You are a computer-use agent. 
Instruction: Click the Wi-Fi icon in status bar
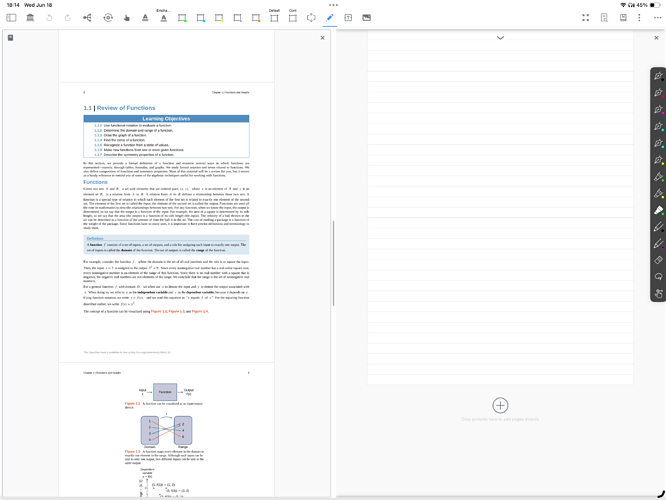[x=623, y=5]
